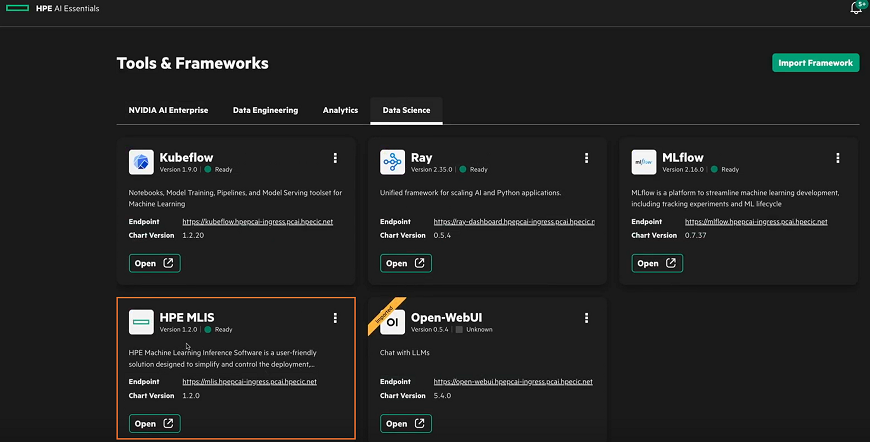Follow the Ray dashboard endpoint link
The image size is (870, 442).
[514, 222]
